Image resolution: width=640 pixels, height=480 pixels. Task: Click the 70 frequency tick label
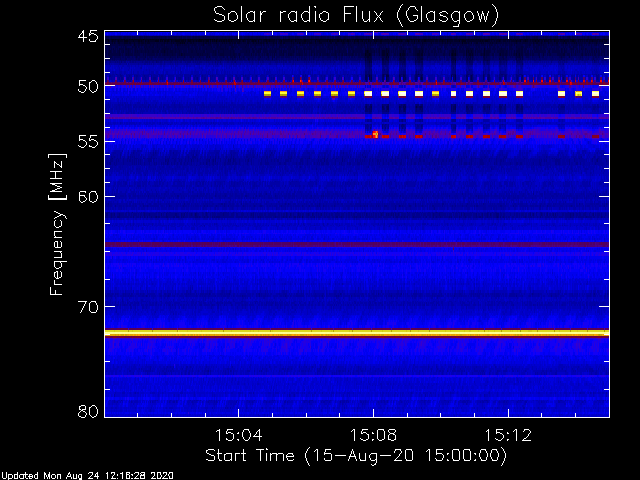pos(88,307)
